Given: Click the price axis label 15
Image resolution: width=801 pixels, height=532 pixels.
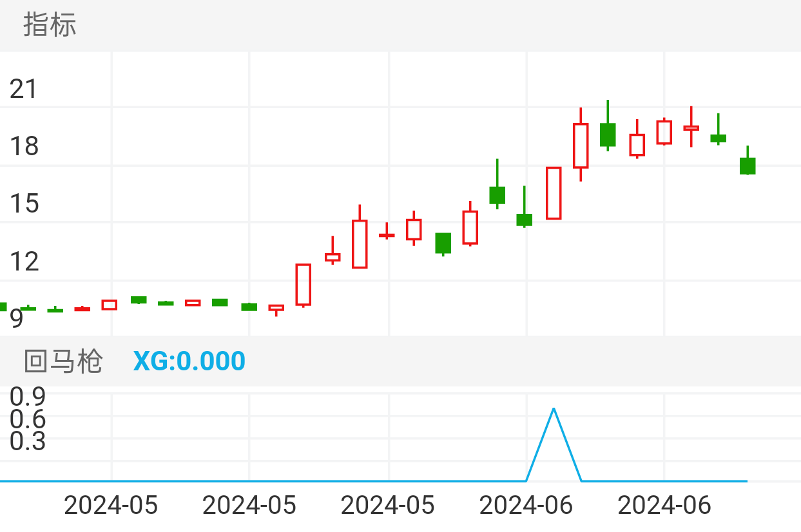Looking at the screenshot, I should [24, 204].
